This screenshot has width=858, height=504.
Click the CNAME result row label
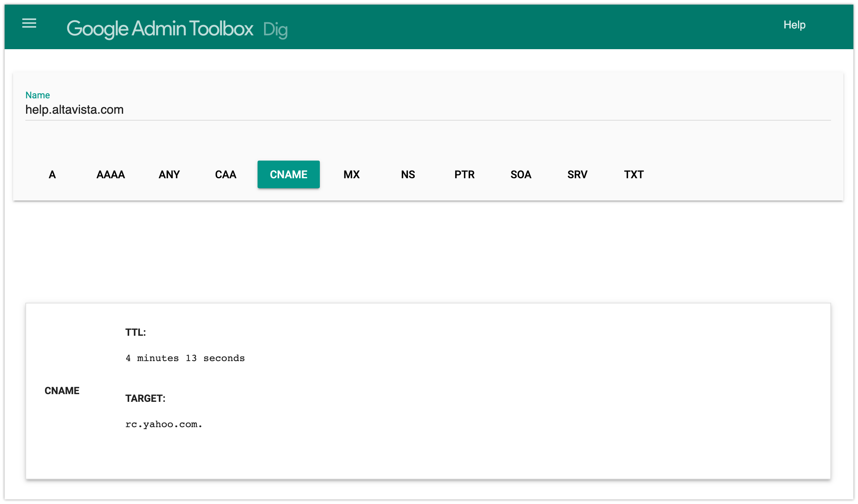pyautogui.click(x=62, y=391)
